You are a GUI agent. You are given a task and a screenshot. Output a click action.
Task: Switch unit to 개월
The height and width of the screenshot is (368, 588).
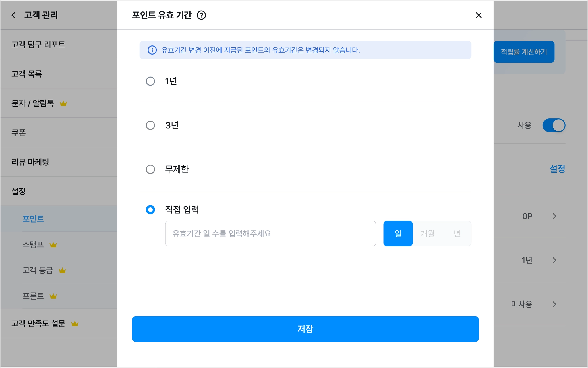point(428,234)
